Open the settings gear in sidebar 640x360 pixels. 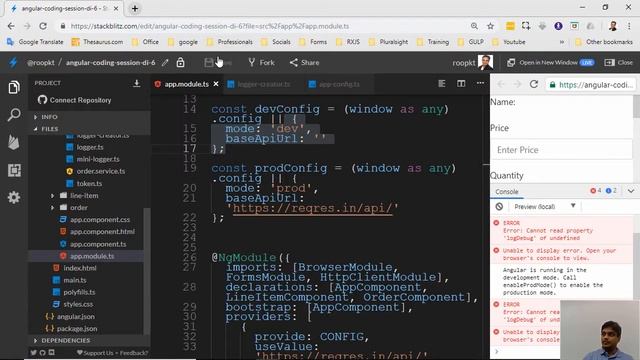coord(14,198)
